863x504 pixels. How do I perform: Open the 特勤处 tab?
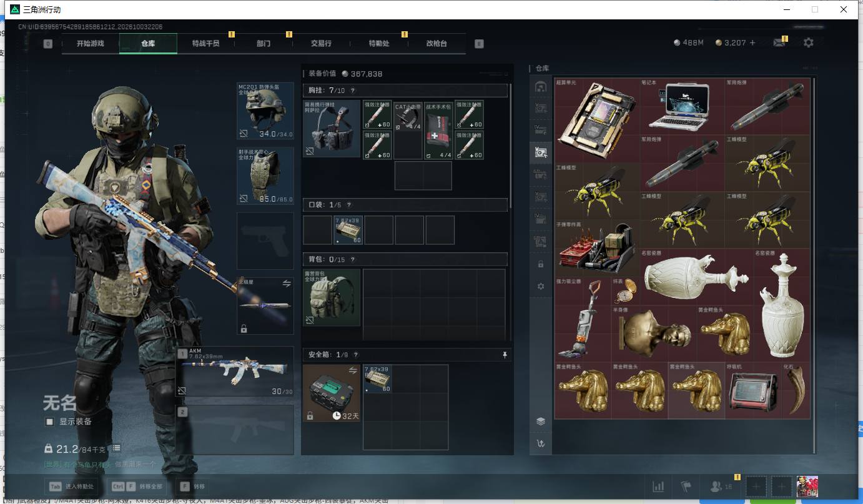[379, 43]
